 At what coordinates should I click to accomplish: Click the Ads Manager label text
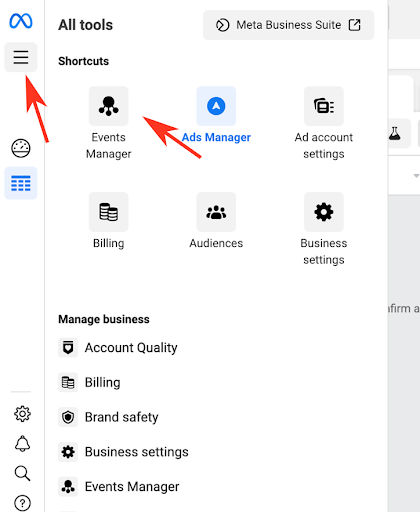point(216,137)
